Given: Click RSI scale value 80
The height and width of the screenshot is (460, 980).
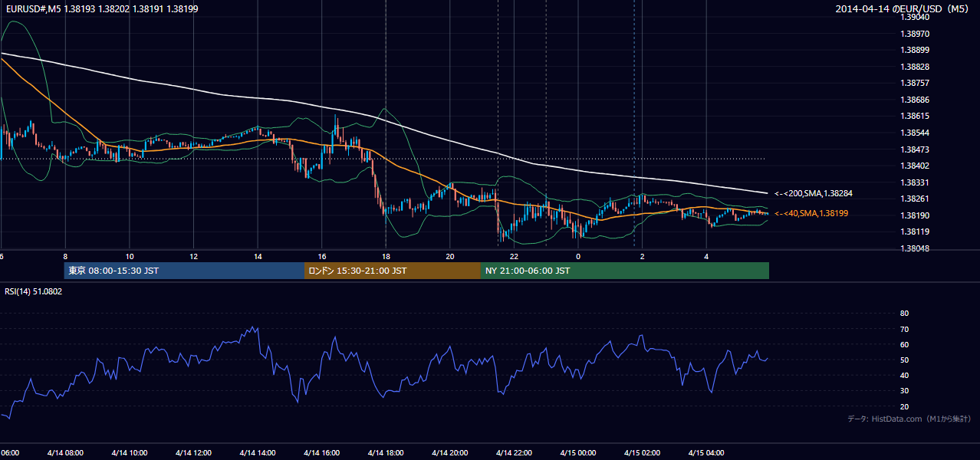Looking at the screenshot, I should tap(904, 314).
